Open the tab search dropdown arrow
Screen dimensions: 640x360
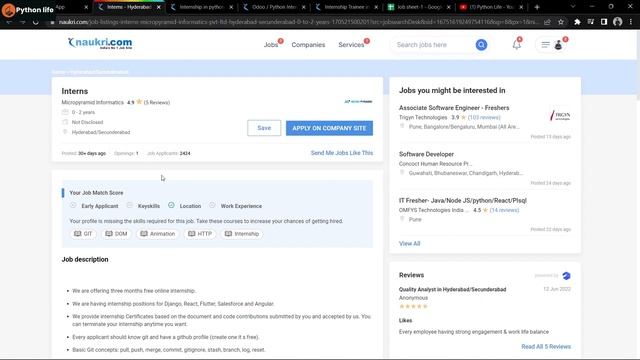coord(573,7)
